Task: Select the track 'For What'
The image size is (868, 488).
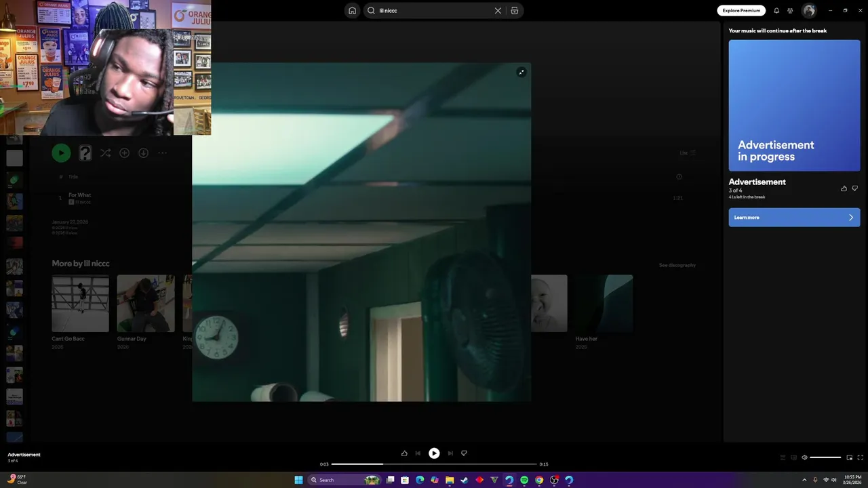Action: click(x=79, y=195)
